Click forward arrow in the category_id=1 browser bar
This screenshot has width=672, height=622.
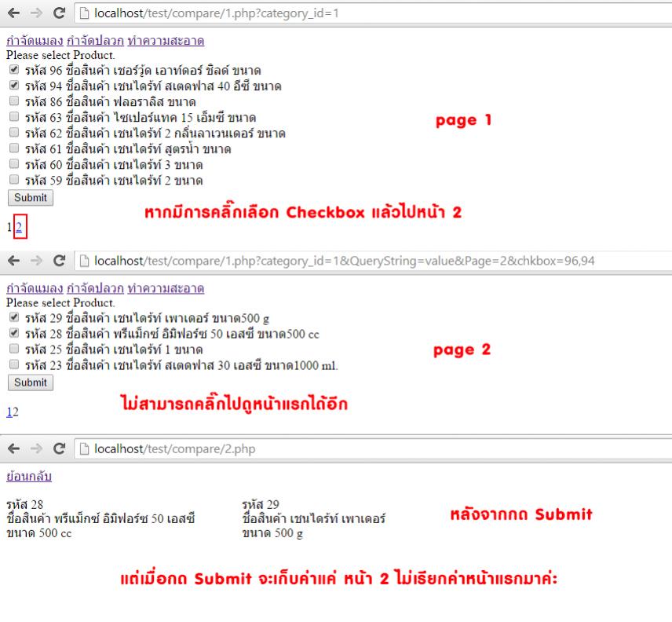click(36, 13)
